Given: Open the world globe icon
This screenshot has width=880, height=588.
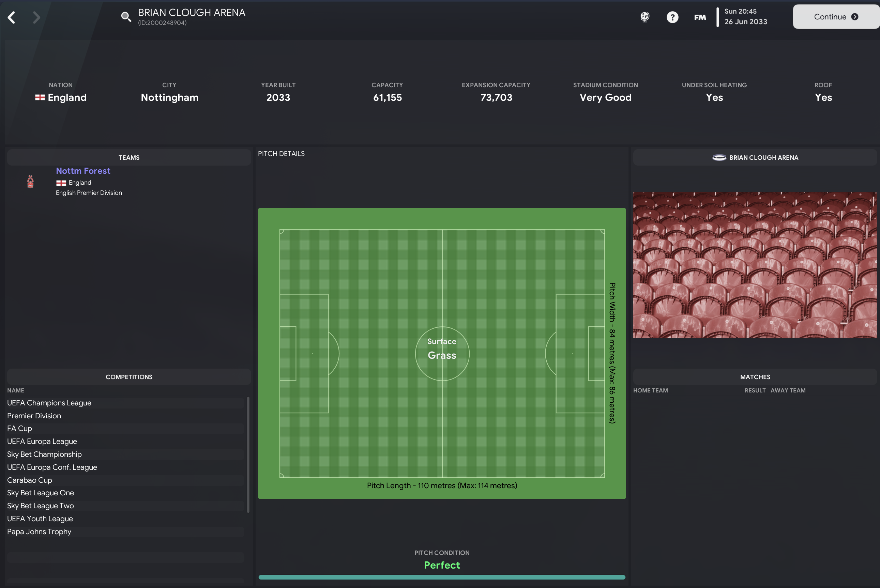Looking at the screenshot, I should point(644,17).
